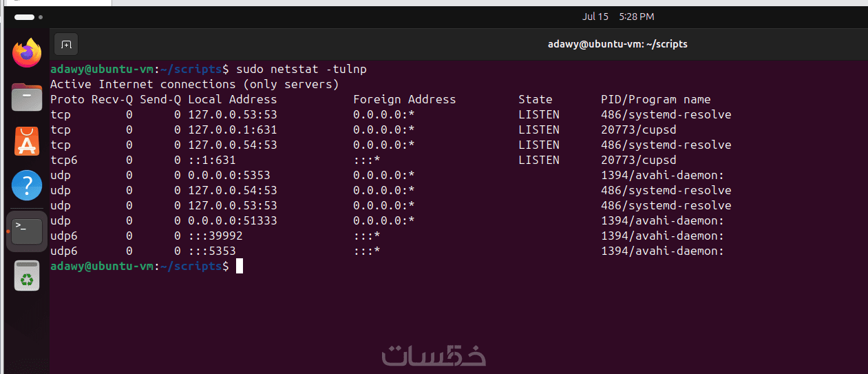Click the State column header
Image resolution: width=868 pixels, height=374 pixels.
(x=535, y=99)
